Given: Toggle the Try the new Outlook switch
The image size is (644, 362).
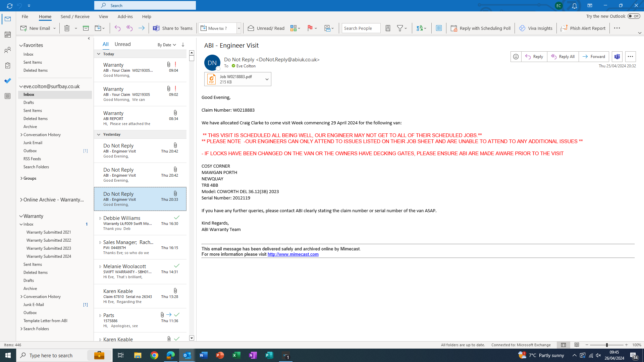Looking at the screenshot, I should [x=634, y=16].
